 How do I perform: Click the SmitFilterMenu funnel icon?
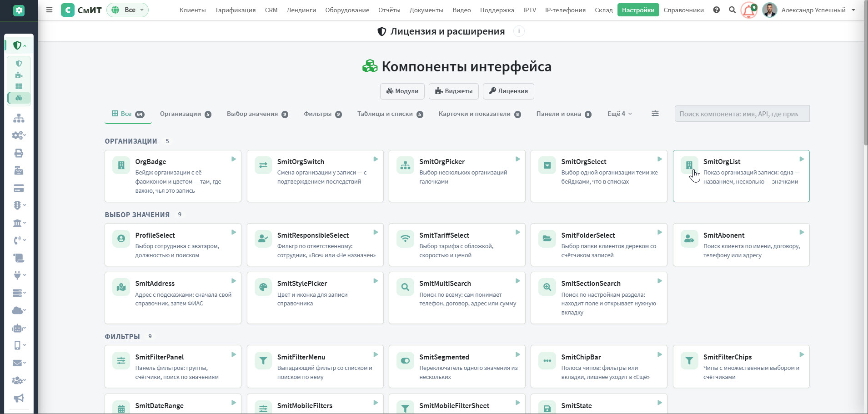pyautogui.click(x=263, y=360)
